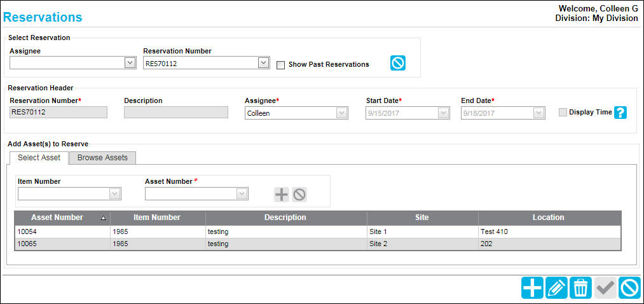Image resolution: width=644 pixels, height=304 pixels.
Task: Open the Display Time help question mark
Action: (x=620, y=113)
